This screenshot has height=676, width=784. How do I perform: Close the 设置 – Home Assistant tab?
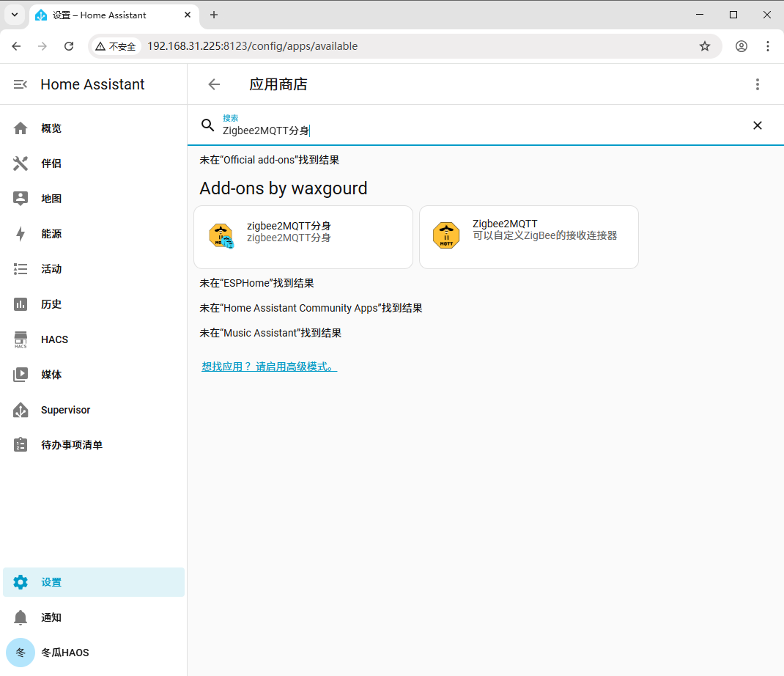click(188, 15)
